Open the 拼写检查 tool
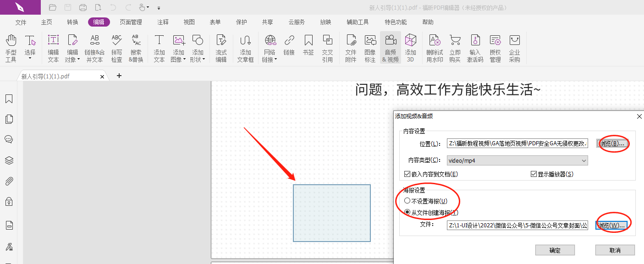The image size is (644, 264). coord(117,47)
